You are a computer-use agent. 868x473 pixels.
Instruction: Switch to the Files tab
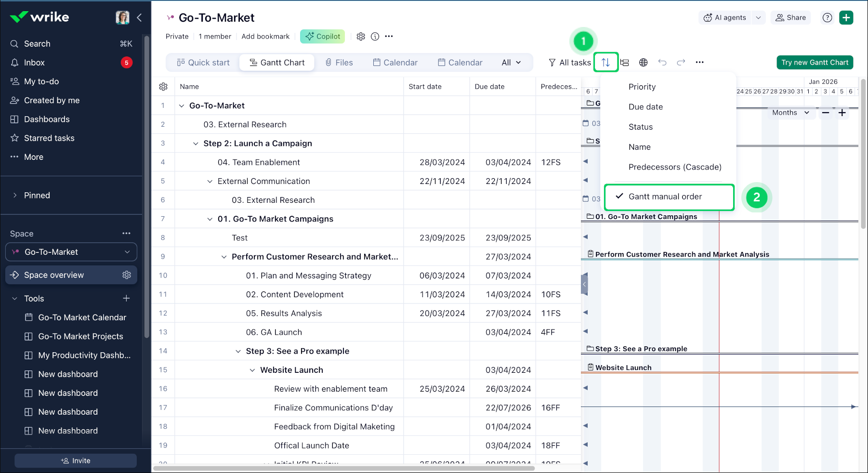(x=339, y=63)
